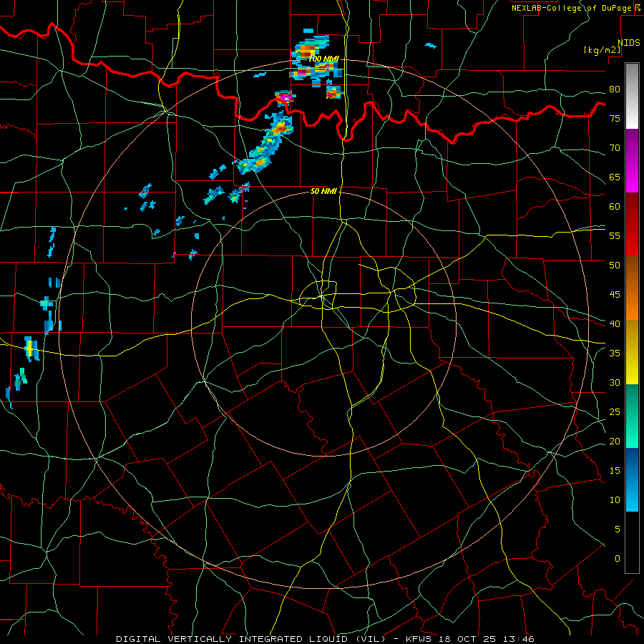Screen dimensions: 644x644
Task: Click the DIGITAL VERTICALLY INTEGRATED LIQUID (VIL) caption
Action: [x=251, y=639]
